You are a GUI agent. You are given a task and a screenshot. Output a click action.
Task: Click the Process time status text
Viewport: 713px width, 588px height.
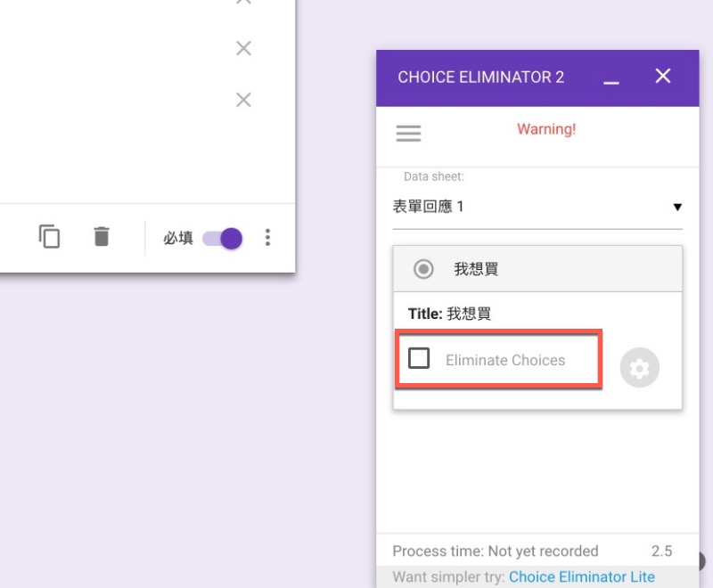click(495, 551)
